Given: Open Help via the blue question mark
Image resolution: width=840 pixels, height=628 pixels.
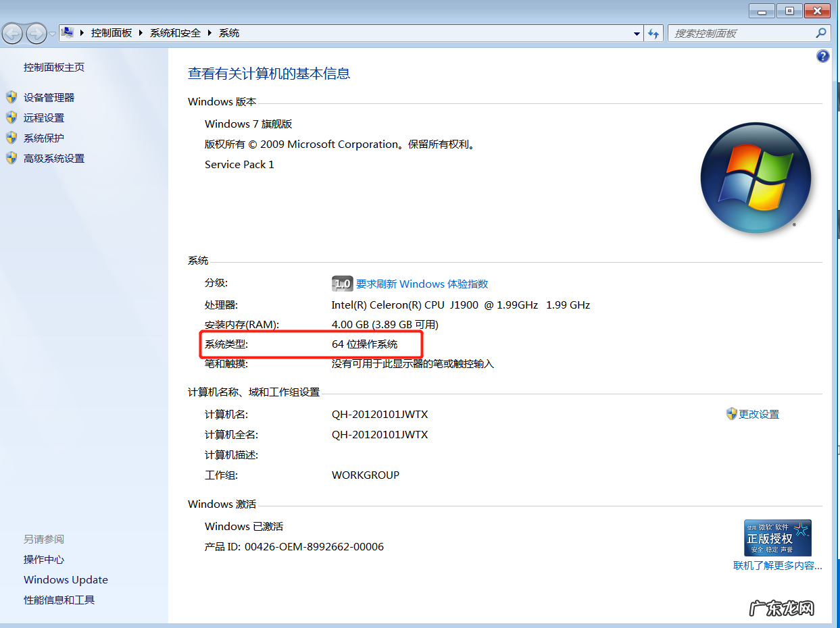Looking at the screenshot, I should tap(822, 57).
